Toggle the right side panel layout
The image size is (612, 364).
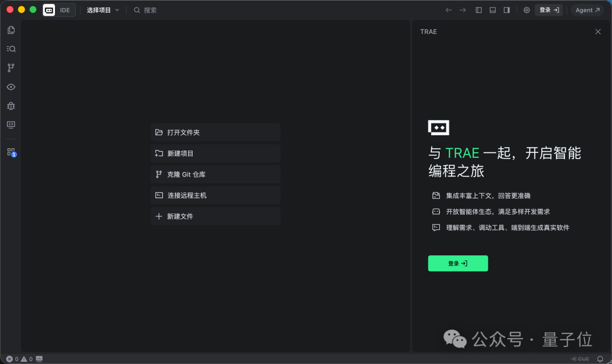click(507, 10)
